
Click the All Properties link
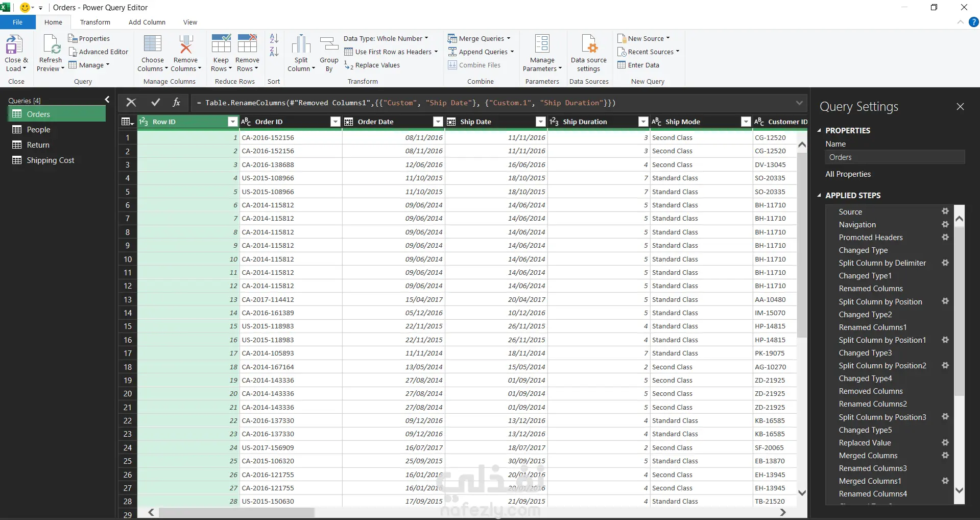[x=848, y=174]
